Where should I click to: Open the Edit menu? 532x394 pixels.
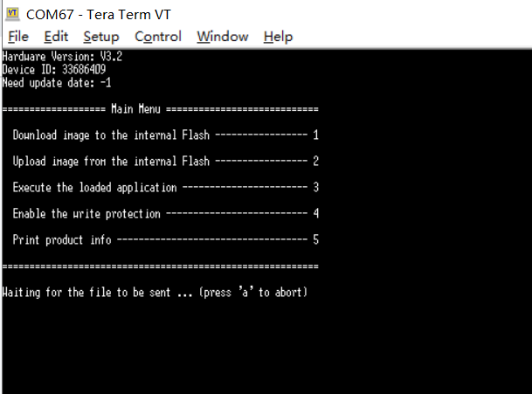56,37
